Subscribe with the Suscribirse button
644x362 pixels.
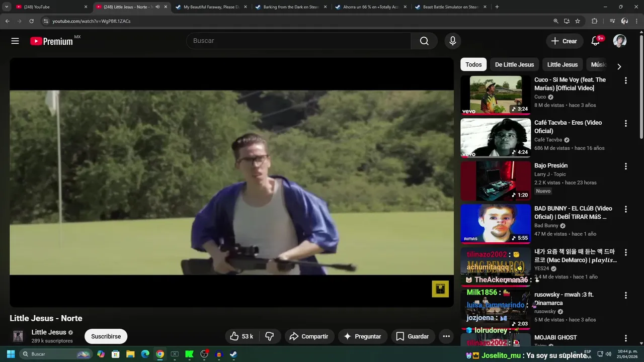[x=106, y=336]
